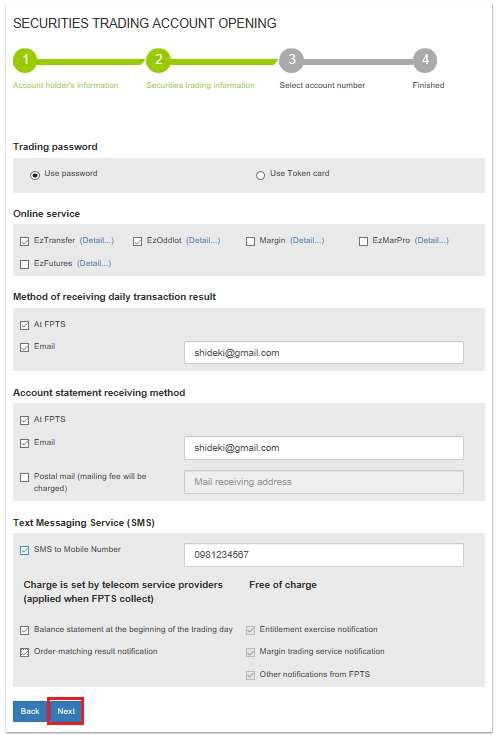Click step 4 Finished circle
Viewport: 496px width, 735px height.
pyautogui.click(x=425, y=60)
